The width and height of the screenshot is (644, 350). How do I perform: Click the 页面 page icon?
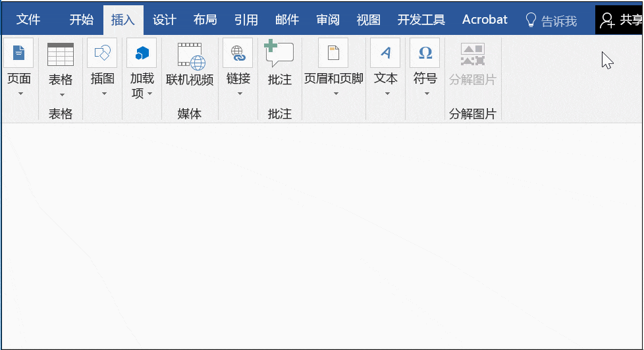(18, 53)
